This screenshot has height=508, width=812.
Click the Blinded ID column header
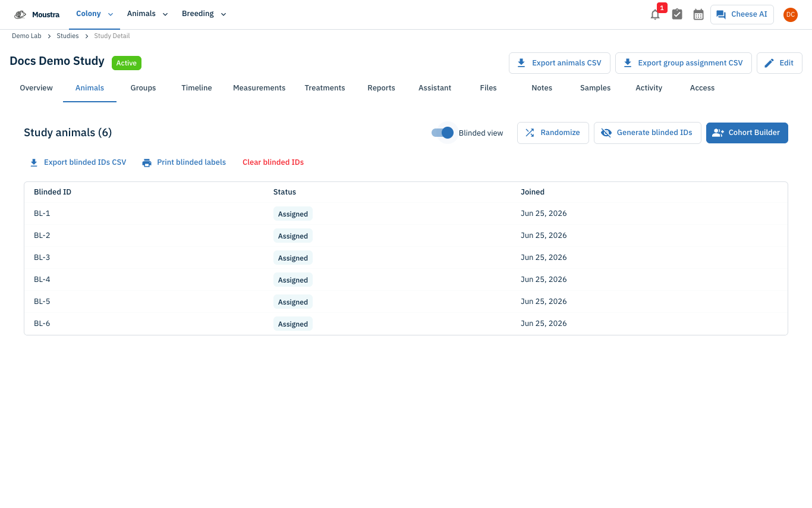tap(52, 192)
